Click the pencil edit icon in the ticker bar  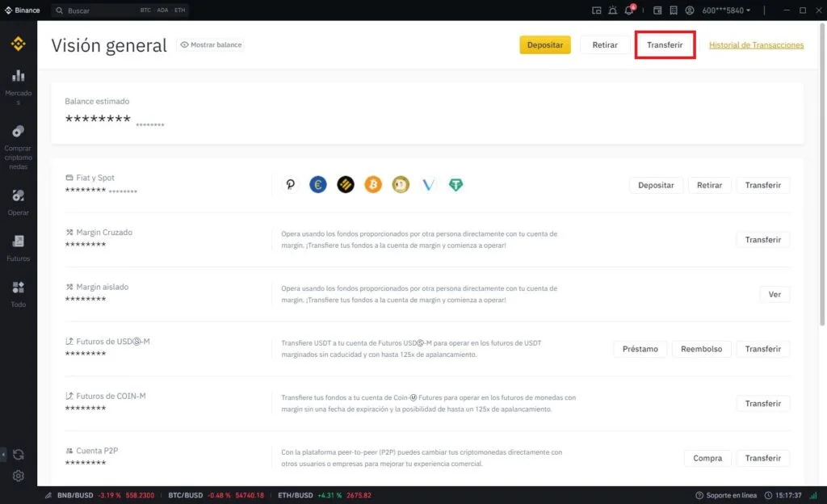click(48, 495)
